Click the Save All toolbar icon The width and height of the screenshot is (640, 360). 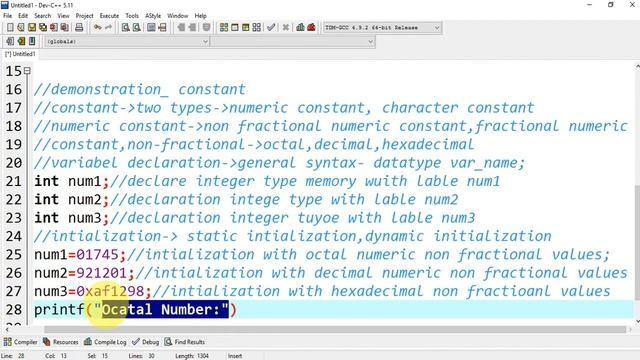pos(43,27)
